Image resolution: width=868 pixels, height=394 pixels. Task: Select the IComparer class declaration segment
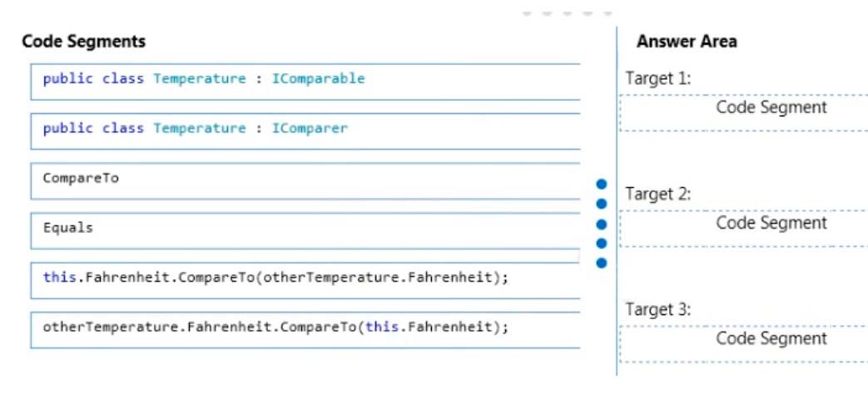coord(305,131)
